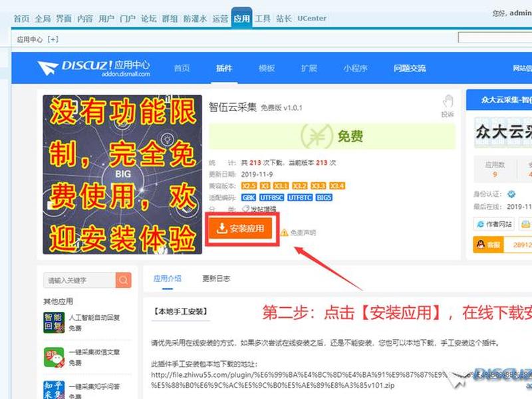Click the 身份认证 verified badge icon
This screenshot has width=532, height=399.
(511, 194)
